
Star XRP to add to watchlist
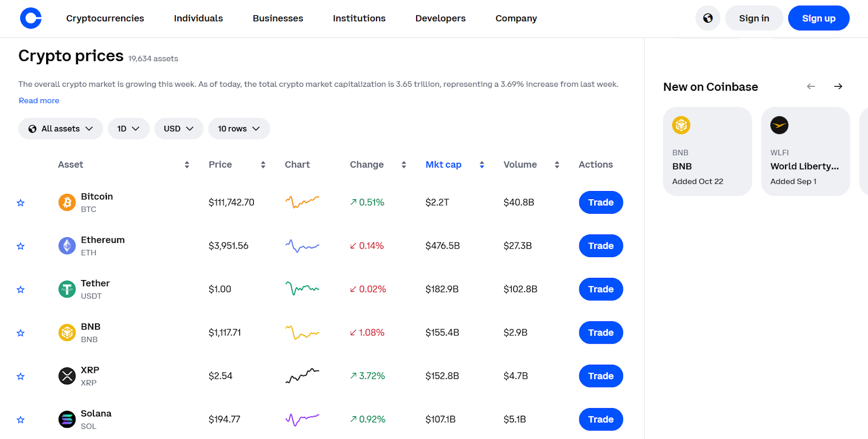(x=21, y=376)
